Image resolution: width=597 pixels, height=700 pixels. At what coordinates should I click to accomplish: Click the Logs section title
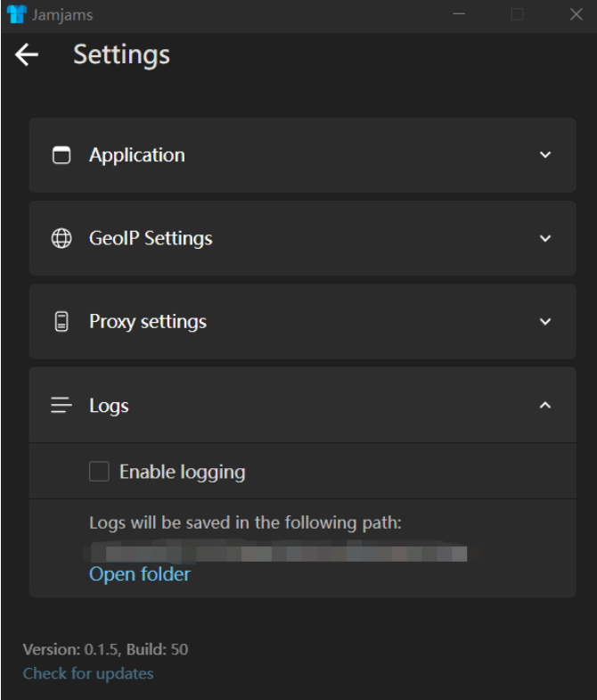pos(109,406)
